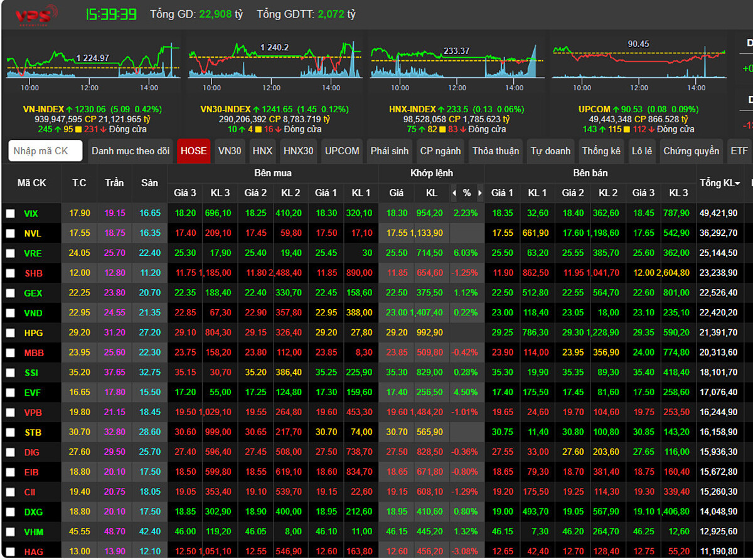Click the SSI stock symbol
The image size is (753, 560).
pyautogui.click(x=31, y=373)
